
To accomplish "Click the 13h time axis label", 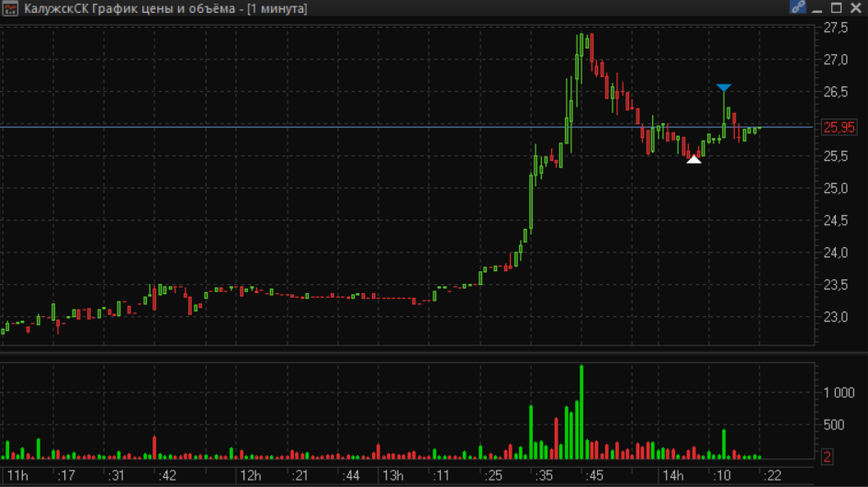I will pos(393,475).
